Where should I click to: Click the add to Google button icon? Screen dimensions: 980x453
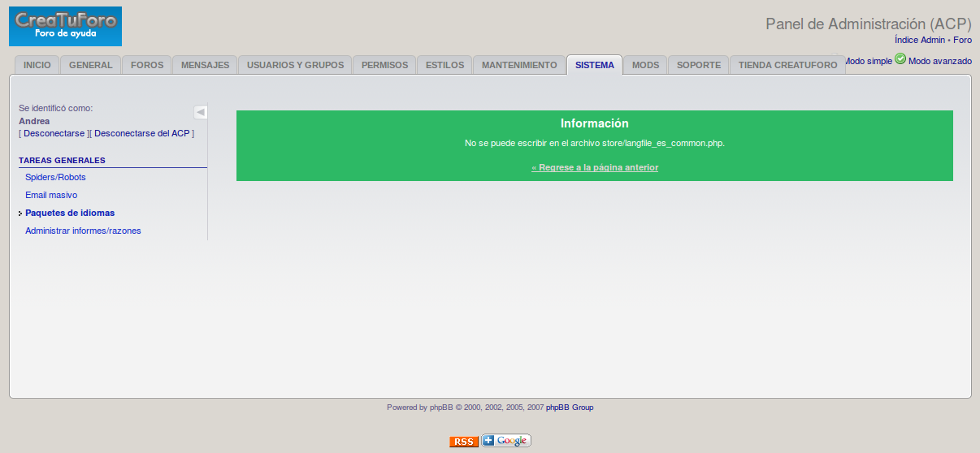(x=506, y=441)
